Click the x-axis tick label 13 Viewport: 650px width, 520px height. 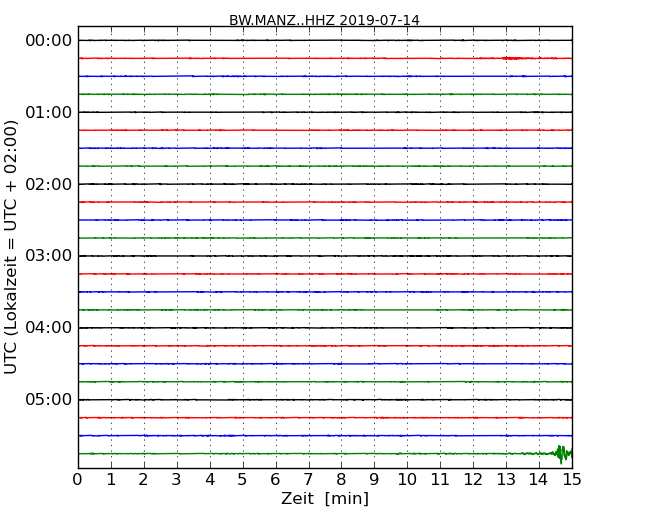pos(506,480)
